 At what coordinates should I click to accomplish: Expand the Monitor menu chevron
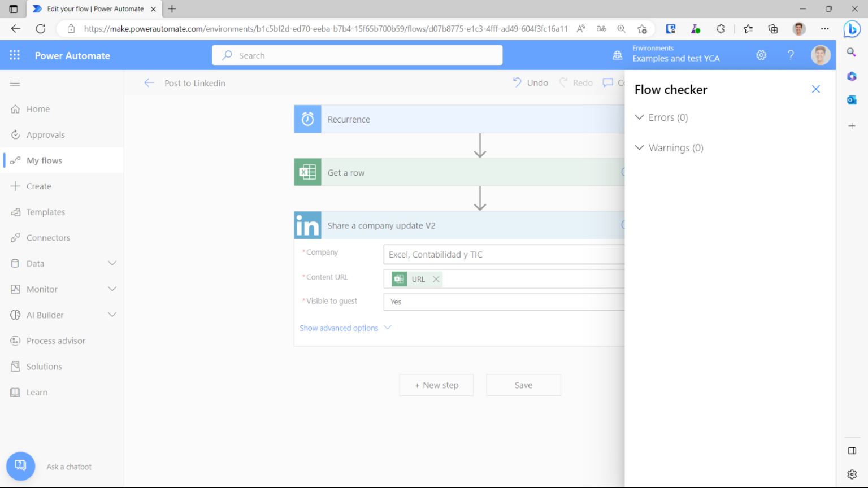[112, 289]
